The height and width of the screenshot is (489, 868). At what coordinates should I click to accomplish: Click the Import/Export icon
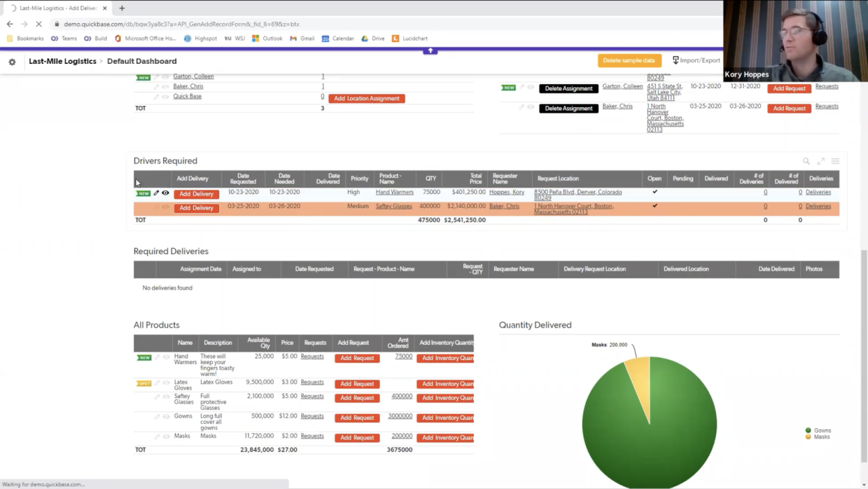[677, 60]
